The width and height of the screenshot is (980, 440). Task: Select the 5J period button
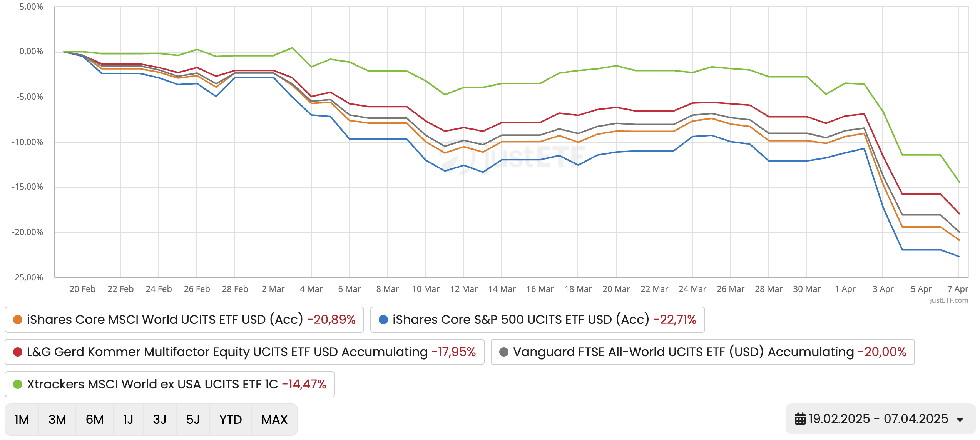coord(192,419)
